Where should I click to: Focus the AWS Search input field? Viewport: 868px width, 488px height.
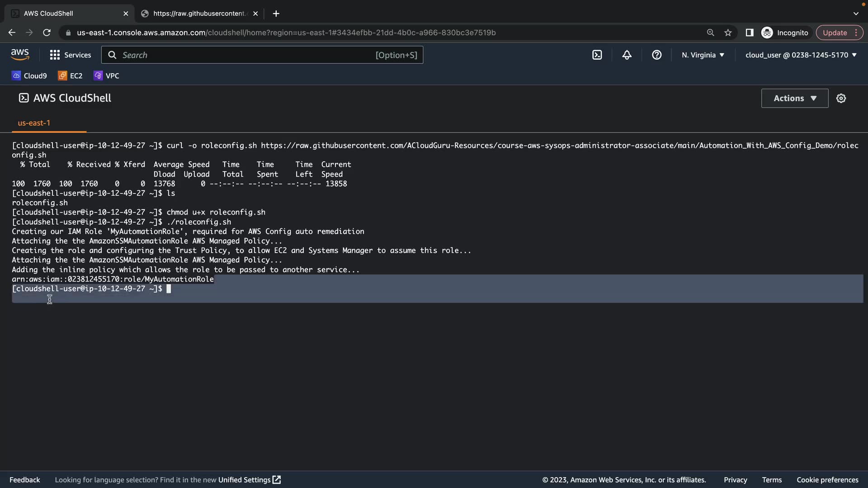tap(244, 55)
